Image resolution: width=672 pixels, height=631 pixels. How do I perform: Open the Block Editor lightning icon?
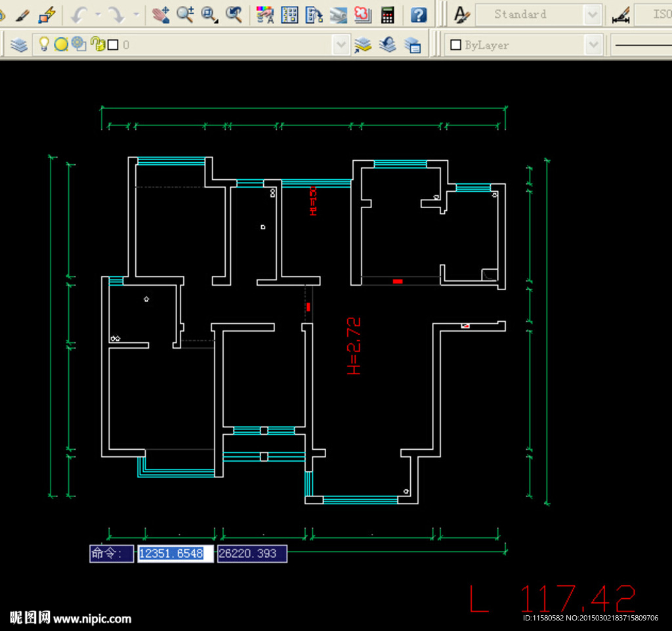click(47, 16)
